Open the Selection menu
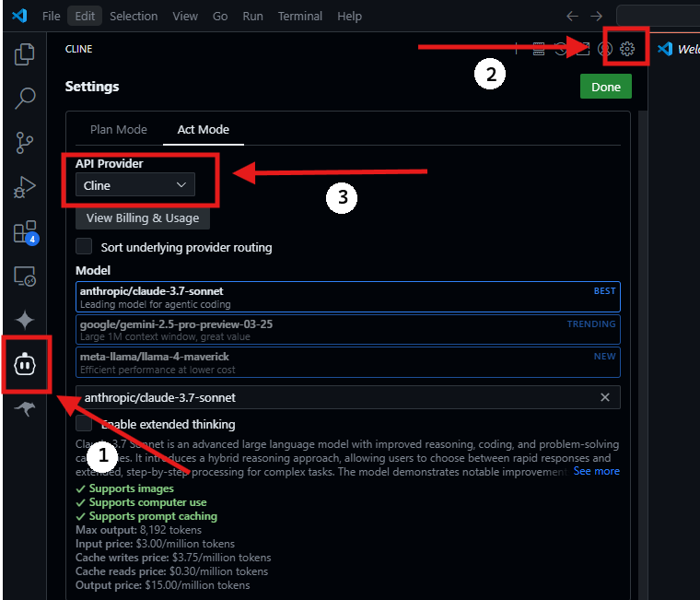The width and height of the screenshot is (700, 600). coord(134,16)
